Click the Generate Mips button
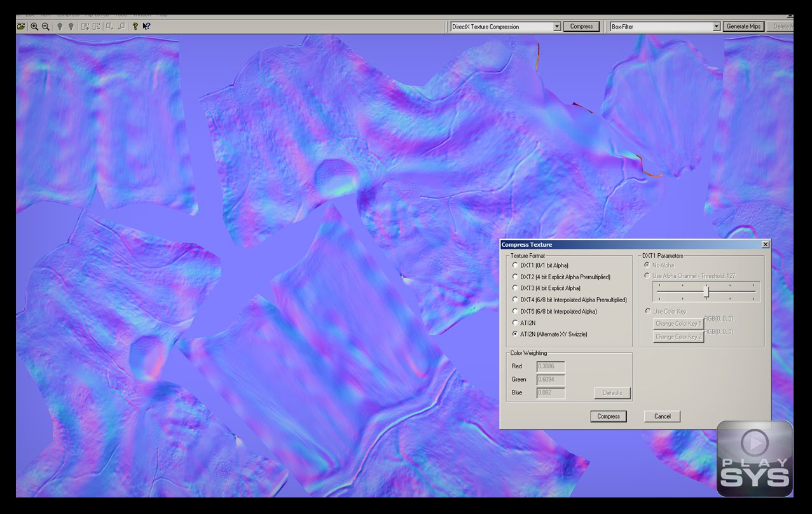This screenshot has width=812, height=514. point(743,27)
